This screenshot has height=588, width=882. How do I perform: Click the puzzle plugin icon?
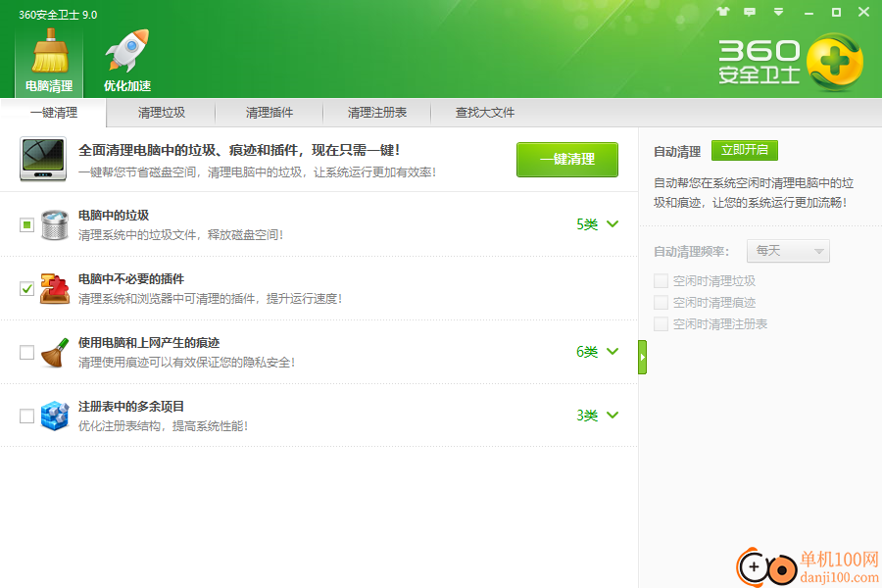[55, 289]
